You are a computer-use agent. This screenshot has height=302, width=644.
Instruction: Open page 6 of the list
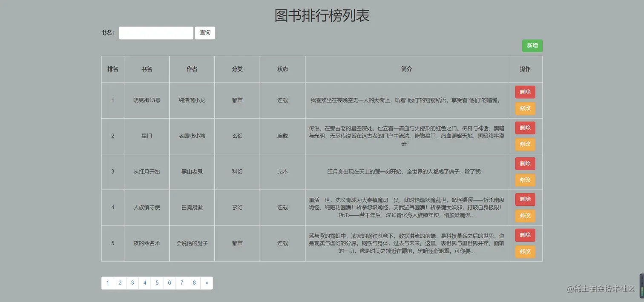170,283
